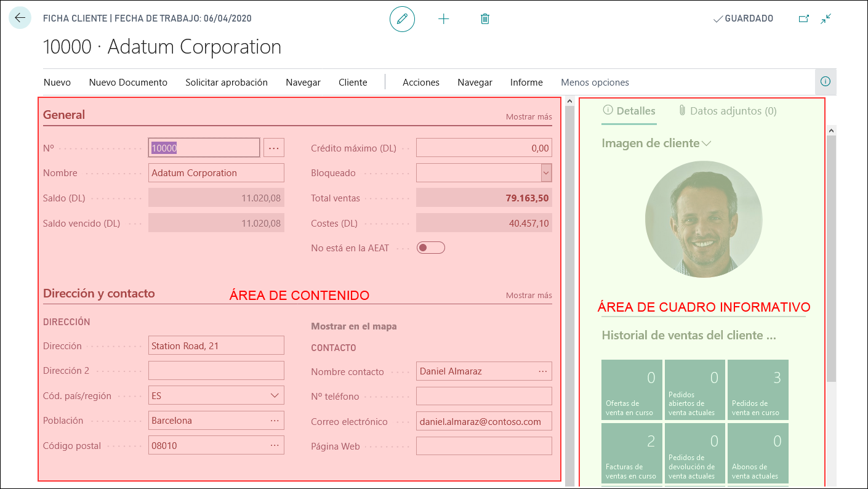Collapse the Dirección y contacto header
Image resolution: width=868 pixels, height=489 pixels.
(x=99, y=293)
